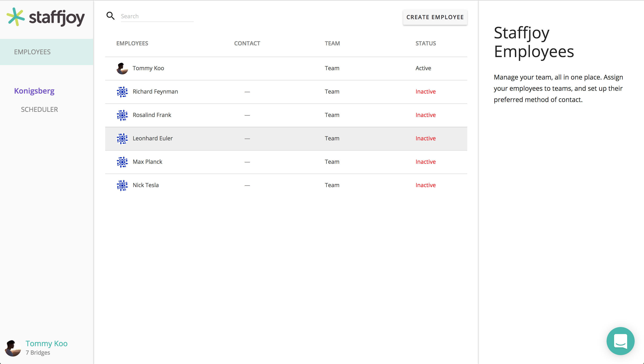Select the Konigsberg team link
The height and width of the screenshot is (364, 644).
[34, 91]
